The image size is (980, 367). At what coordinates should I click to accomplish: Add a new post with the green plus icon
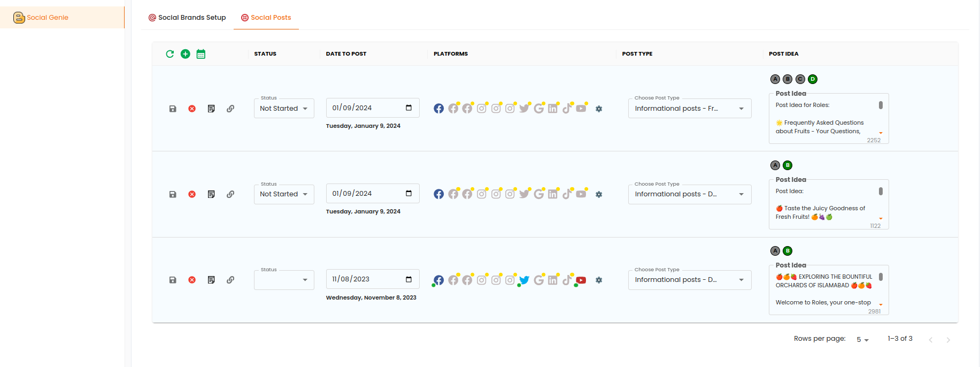click(186, 54)
